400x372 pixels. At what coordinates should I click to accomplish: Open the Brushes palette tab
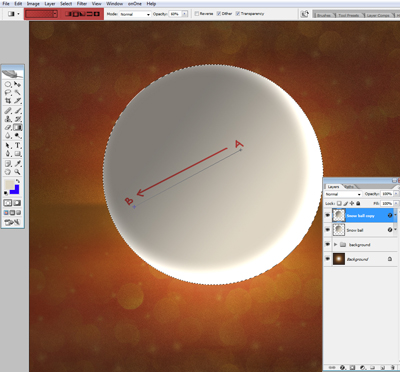[324, 15]
